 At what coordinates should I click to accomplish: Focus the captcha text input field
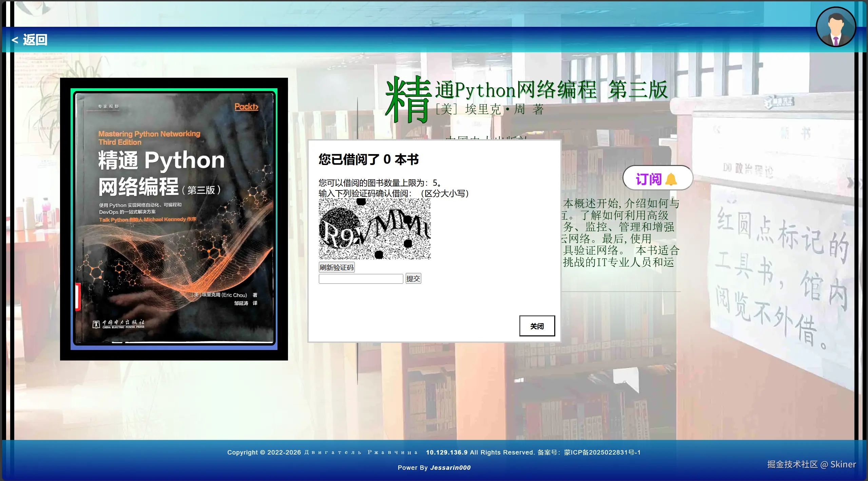coord(361,279)
